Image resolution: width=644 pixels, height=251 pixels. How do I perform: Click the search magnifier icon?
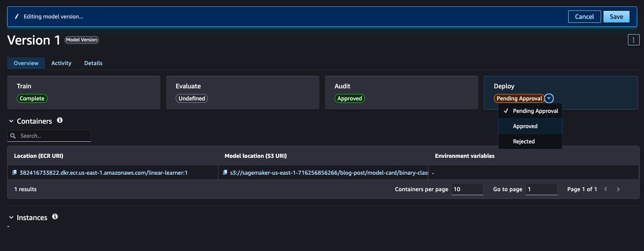tap(13, 136)
